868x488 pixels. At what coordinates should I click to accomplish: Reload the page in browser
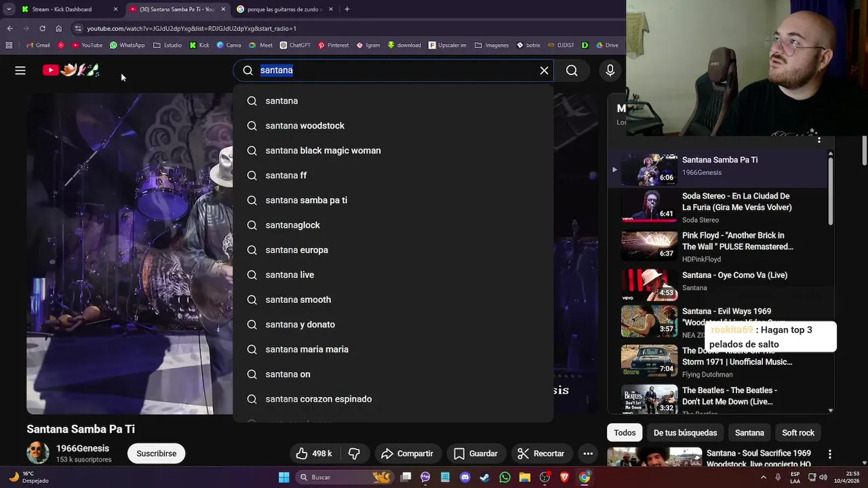coord(42,28)
